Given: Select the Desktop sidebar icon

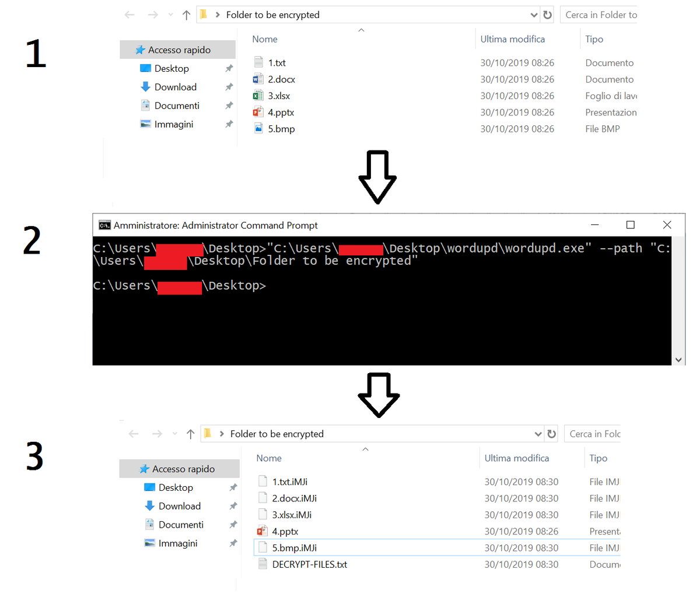Looking at the screenshot, I should click(x=146, y=68).
